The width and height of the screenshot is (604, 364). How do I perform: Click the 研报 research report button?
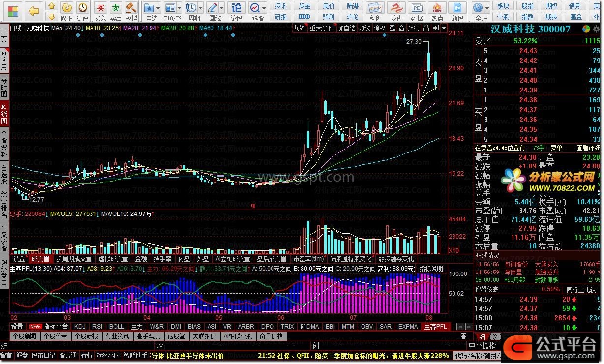tap(280, 17)
